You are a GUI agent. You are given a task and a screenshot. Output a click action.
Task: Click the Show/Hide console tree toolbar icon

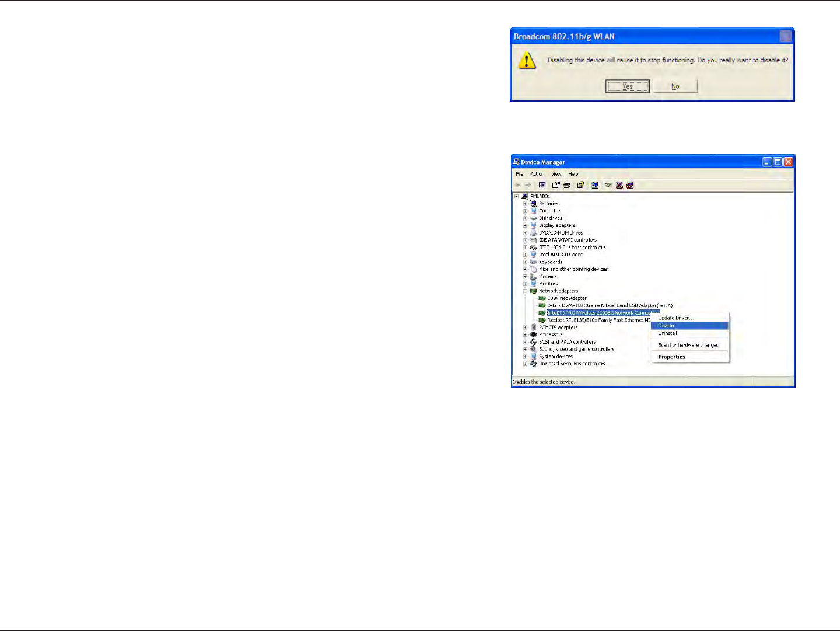[x=542, y=185]
